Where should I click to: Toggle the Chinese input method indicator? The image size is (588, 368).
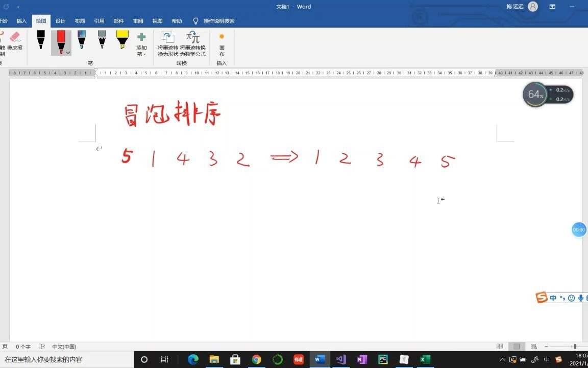pos(553,298)
